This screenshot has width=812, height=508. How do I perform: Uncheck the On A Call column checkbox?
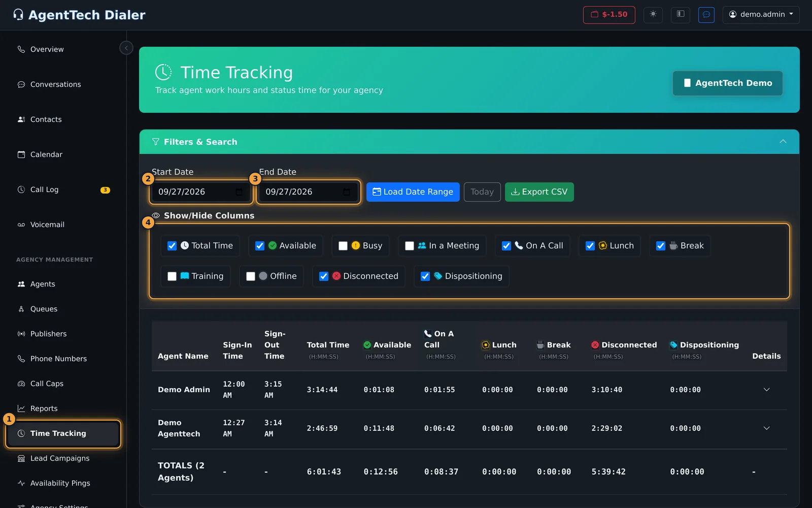point(506,246)
